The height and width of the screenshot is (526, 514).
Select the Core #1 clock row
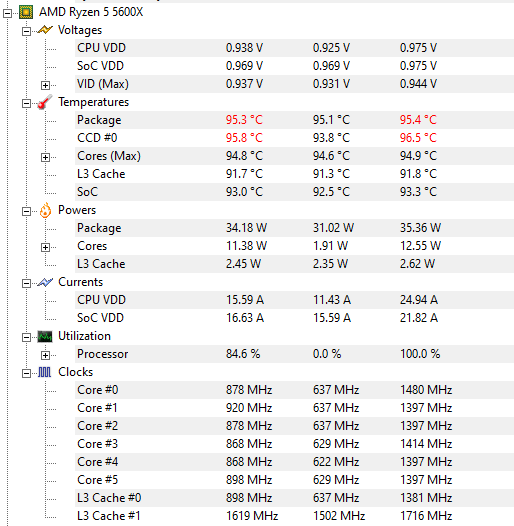(295, 408)
